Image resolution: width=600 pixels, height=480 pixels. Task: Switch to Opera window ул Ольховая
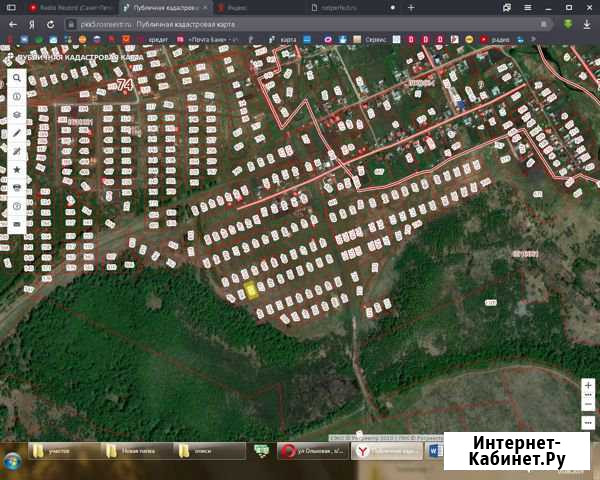313,451
